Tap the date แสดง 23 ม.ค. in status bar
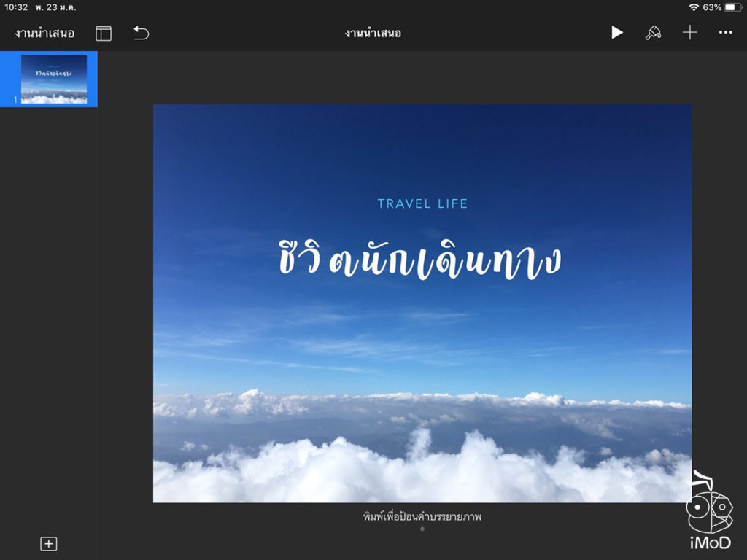Image resolution: width=747 pixels, height=560 pixels. pos(55,7)
